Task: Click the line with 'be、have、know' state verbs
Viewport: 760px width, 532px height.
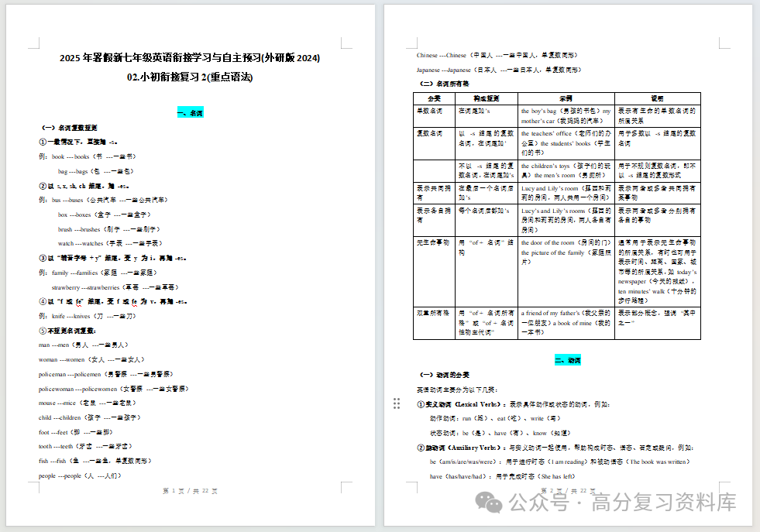Action: click(500, 433)
